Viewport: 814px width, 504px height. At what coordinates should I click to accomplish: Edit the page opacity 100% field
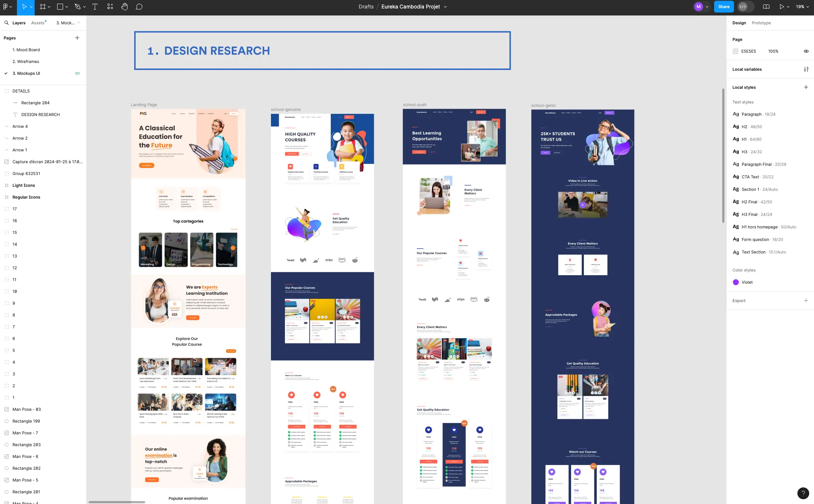(773, 51)
